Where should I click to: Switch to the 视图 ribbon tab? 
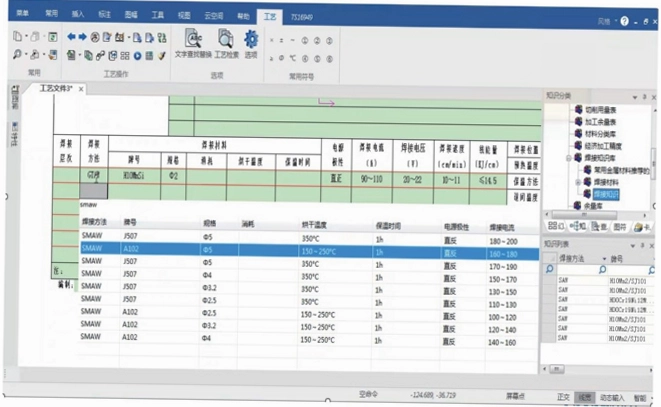point(184,16)
